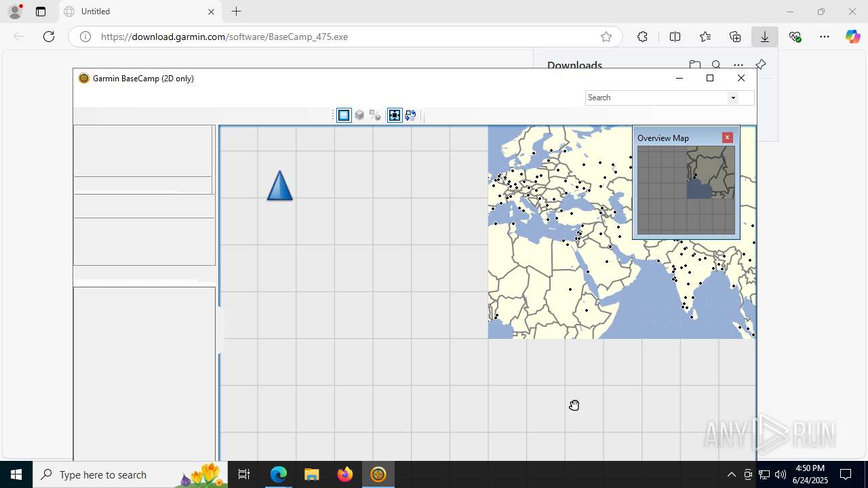The height and width of the screenshot is (488, 868).
Task: Add this page to favorites star
Action: (x=606, y=37)
